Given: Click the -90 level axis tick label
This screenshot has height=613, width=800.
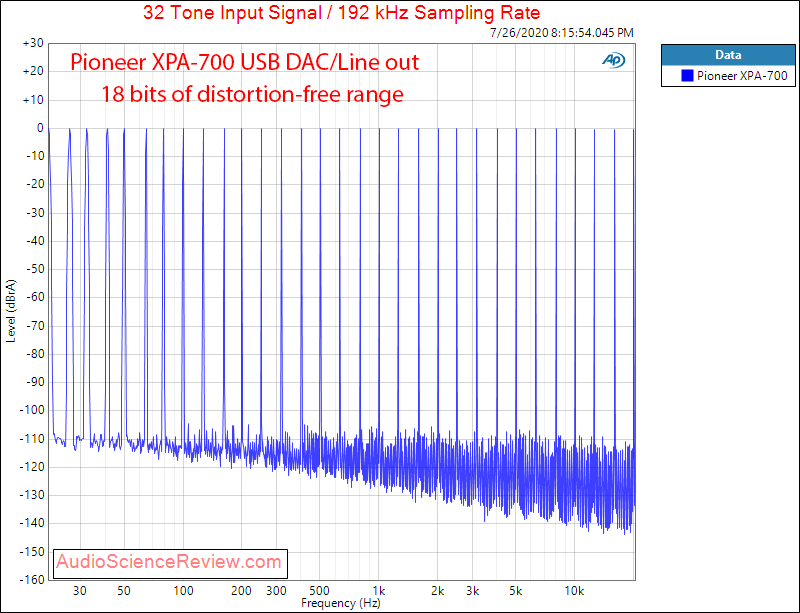Looking at the screenshot, I should (35, 382).
